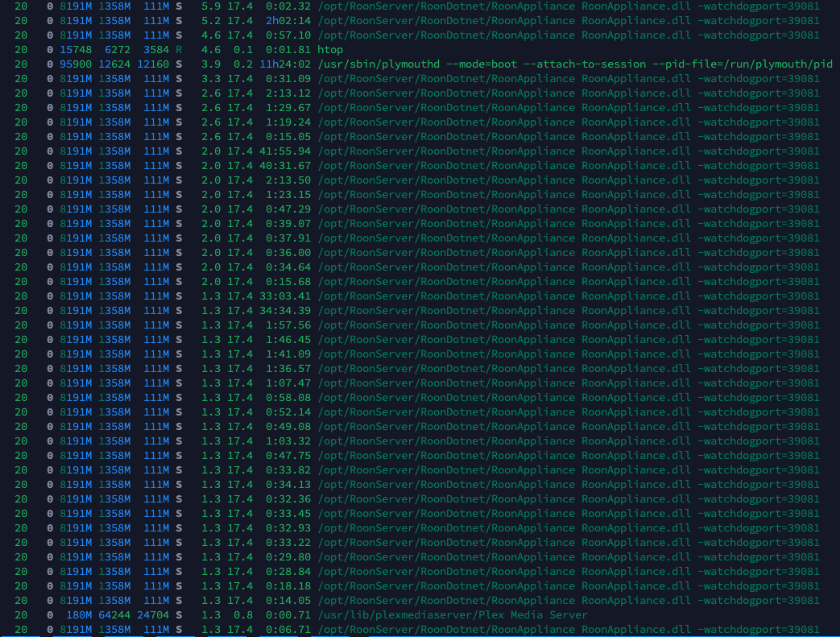Image resolution: width=840 pixels, height=637 pixels.
Task: Select the time value 41:55.94
Action: [285, 151]
